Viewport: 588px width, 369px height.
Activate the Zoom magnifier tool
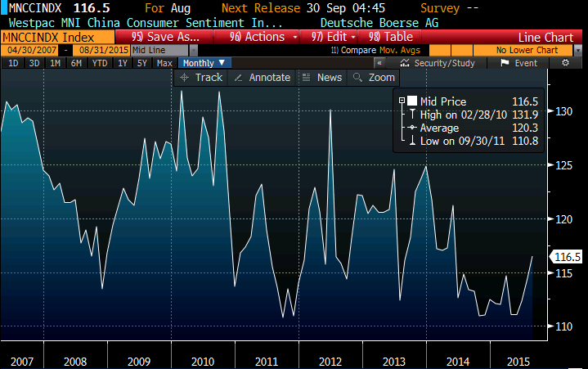(x=374, y=77)
